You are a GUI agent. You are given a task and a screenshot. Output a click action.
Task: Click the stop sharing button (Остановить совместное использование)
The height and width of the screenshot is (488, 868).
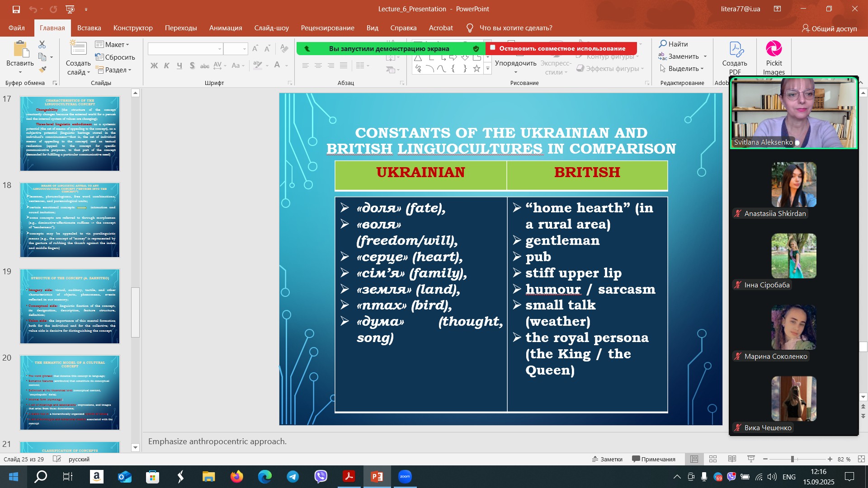click(561, 48)
